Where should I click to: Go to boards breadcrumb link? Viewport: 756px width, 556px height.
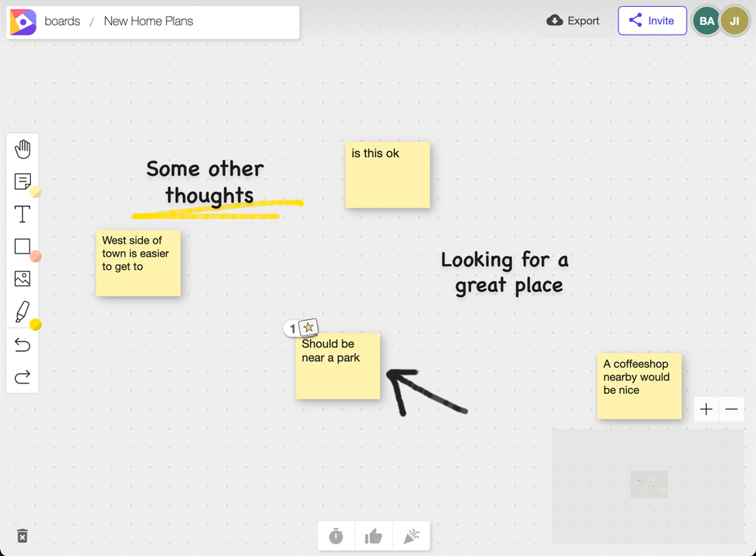(62, 21)
